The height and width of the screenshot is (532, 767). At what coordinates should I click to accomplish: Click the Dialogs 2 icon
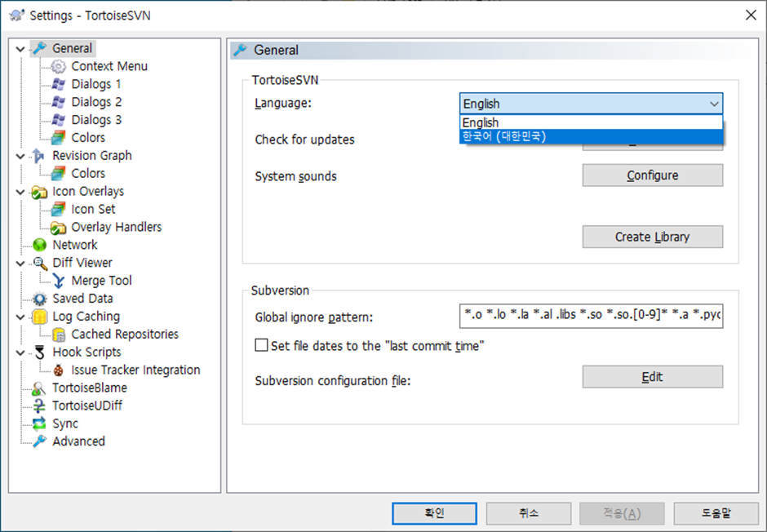pos(58,102)
